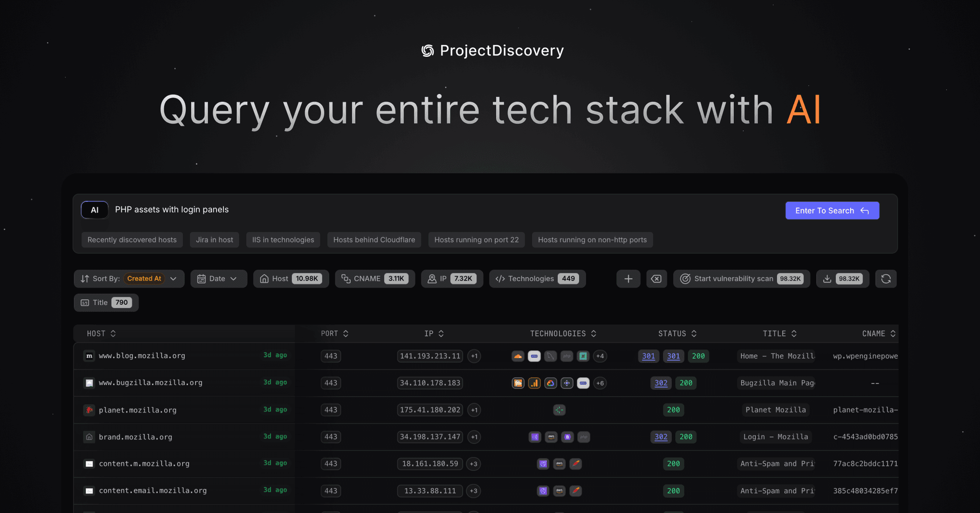Click the green technology icon in planet.mozilla.org row
The image size is (980, 513).
pyautogui.click(x=559, y=410)
